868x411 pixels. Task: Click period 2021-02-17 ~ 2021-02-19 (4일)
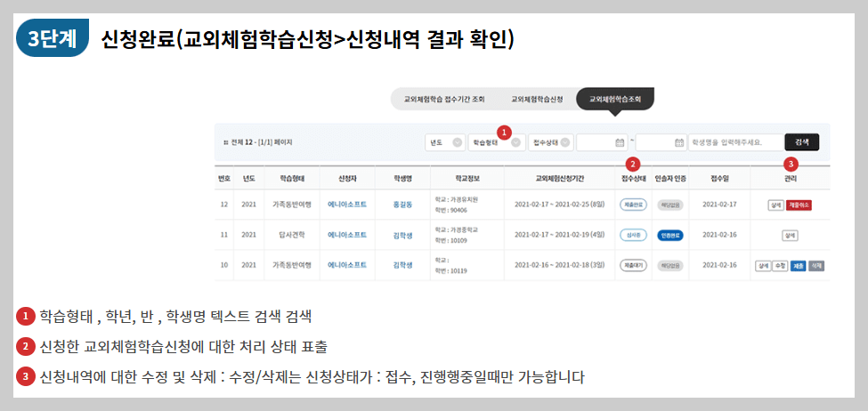pos(559,235)
